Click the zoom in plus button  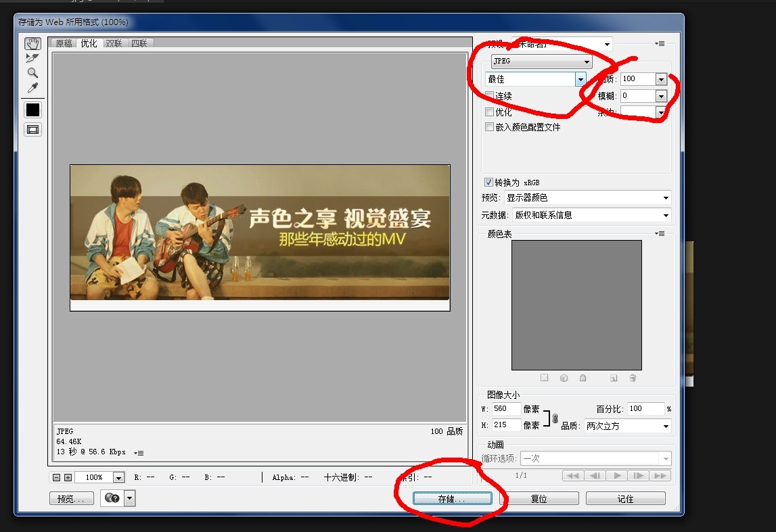coord(68,478)
